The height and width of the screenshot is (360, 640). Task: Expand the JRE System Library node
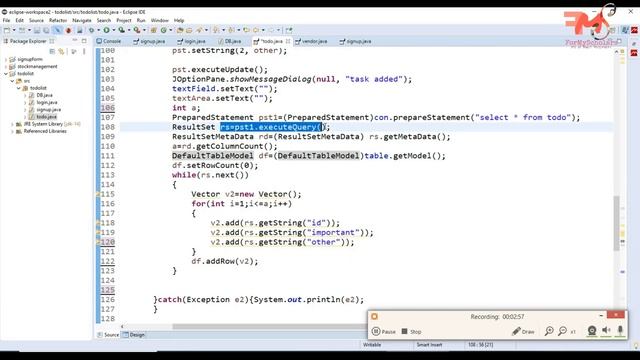tap(12, 124)
